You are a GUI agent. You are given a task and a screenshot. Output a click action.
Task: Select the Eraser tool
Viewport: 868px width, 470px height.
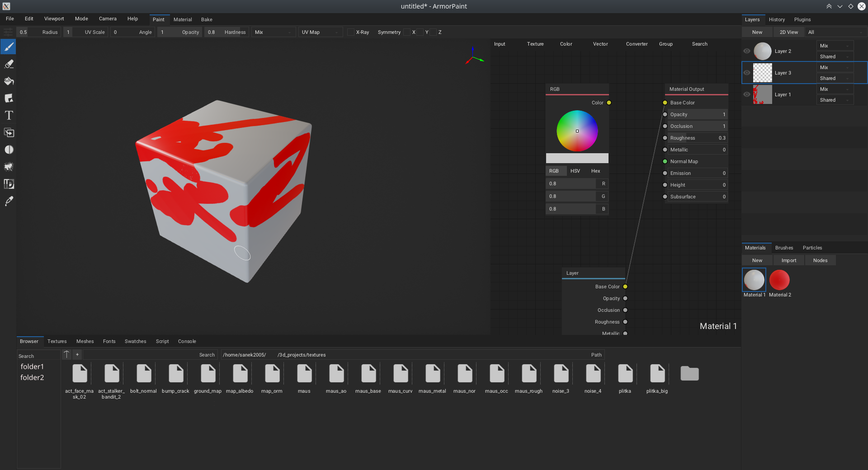pyautogui.click(x=9, y=64)
